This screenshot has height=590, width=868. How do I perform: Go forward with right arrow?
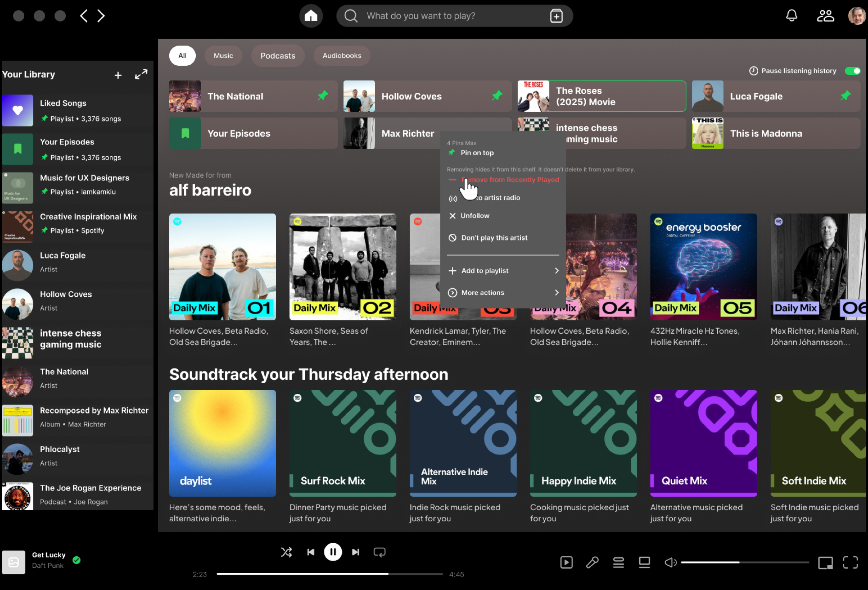click(101, 16)
